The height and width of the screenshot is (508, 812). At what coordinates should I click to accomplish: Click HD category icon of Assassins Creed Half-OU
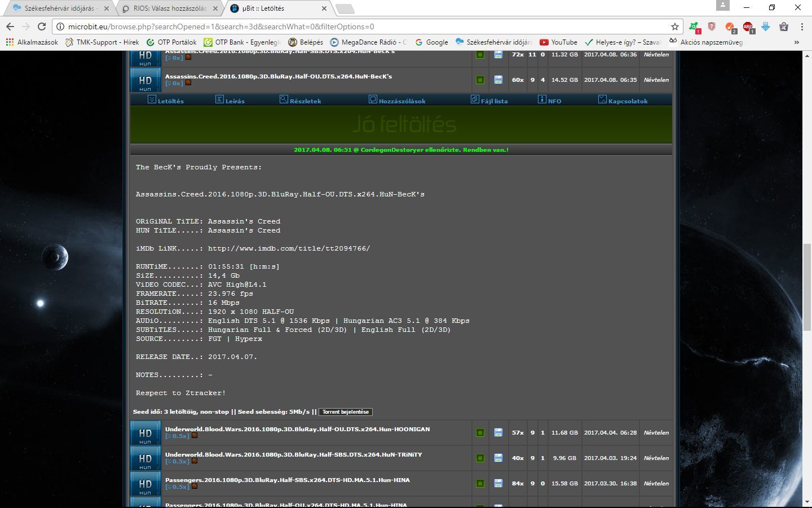(x=145, y=81)
